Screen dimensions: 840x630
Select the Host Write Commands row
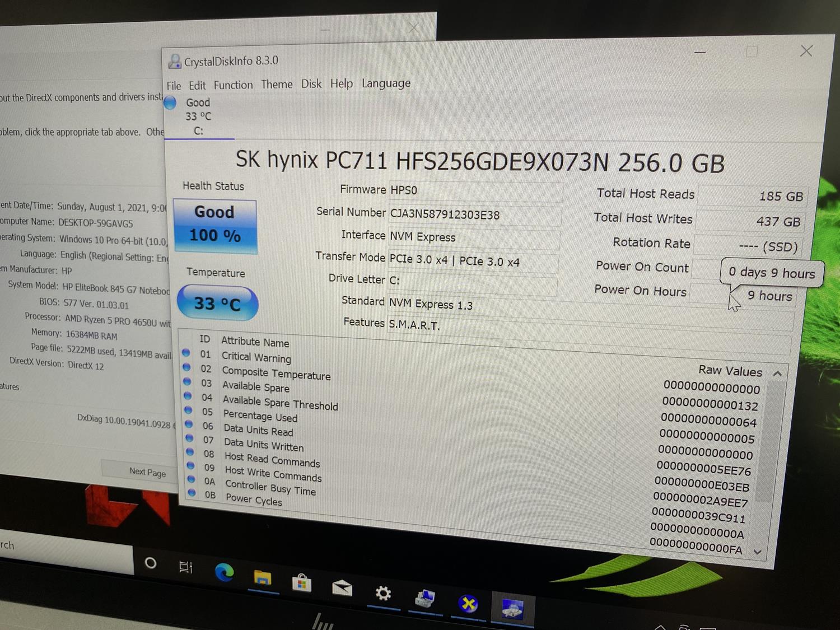tap(472, 493)
